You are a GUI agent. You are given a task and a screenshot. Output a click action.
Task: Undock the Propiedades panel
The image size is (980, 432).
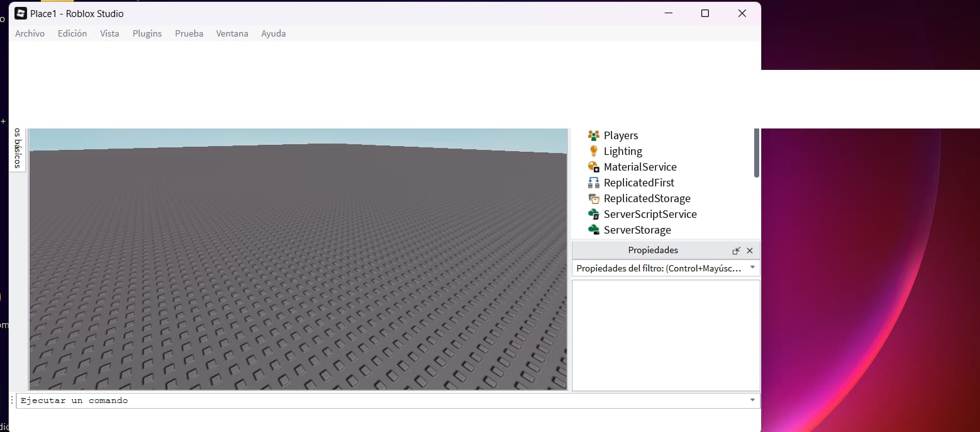coord(736,250)
